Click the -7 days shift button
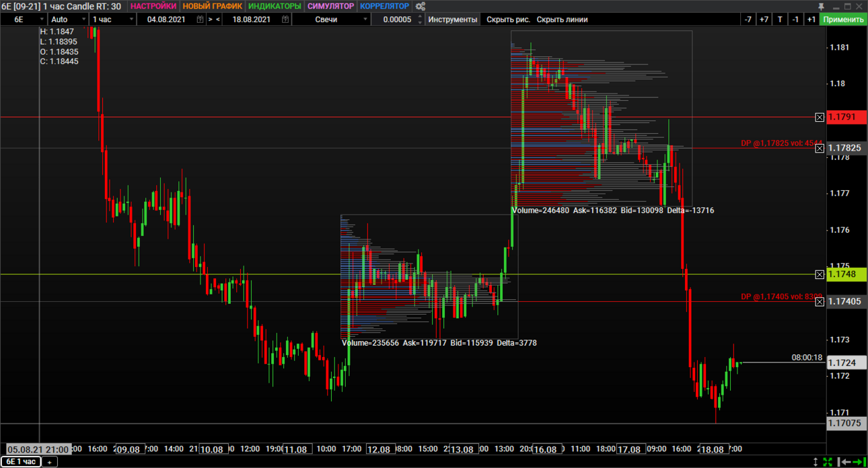 click(748, 19)
